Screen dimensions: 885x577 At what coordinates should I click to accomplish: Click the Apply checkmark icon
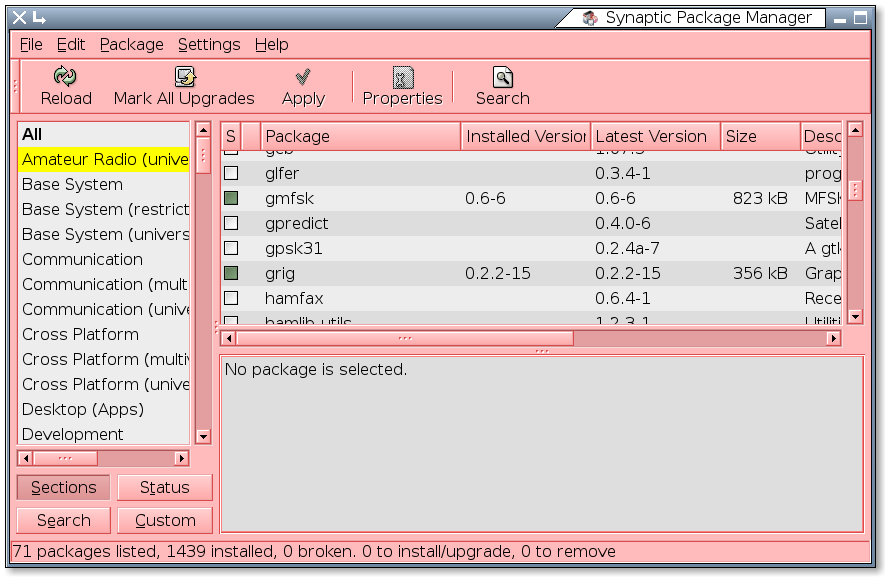pyautogui.click(x=303, y=77)
